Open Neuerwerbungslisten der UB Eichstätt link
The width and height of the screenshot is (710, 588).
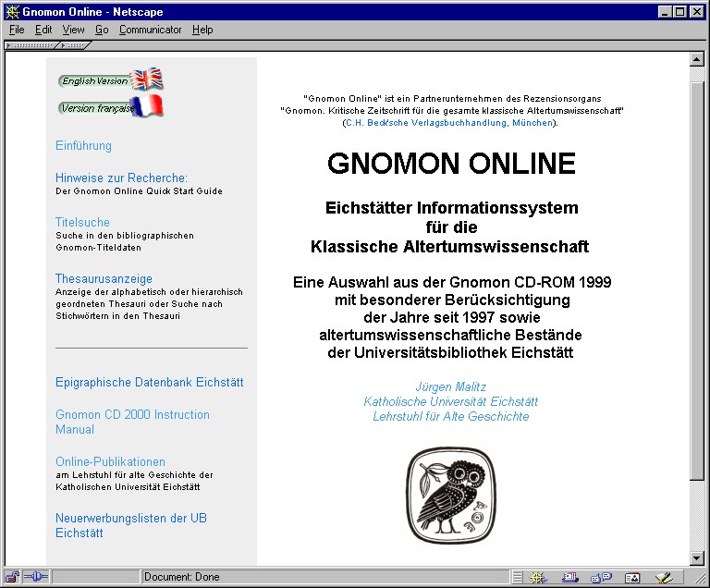(x=131, y=525)
